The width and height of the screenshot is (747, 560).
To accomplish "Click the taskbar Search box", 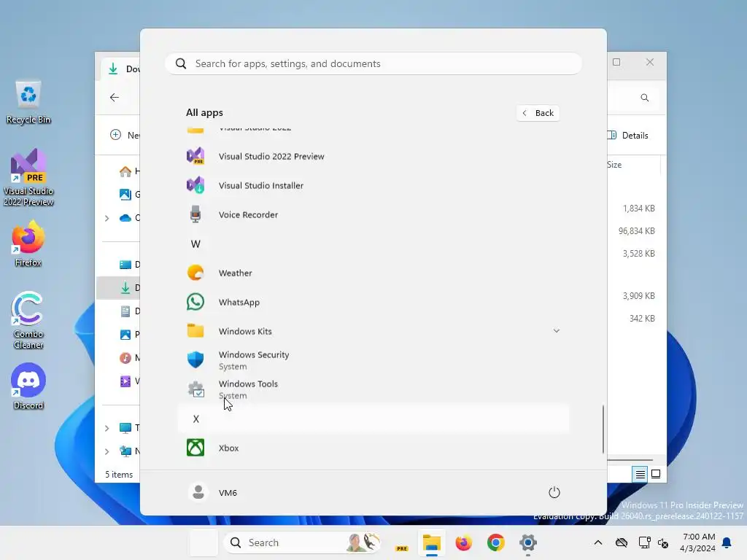I will (302, 542).
